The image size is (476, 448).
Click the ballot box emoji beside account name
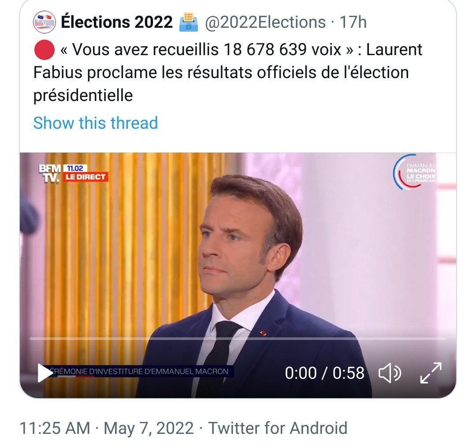click(x=188, y=22)
